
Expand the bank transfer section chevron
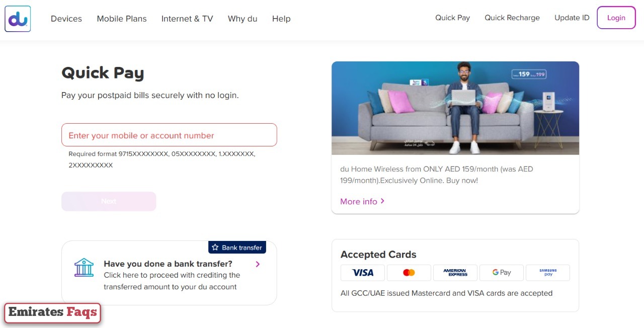[257, 264]
